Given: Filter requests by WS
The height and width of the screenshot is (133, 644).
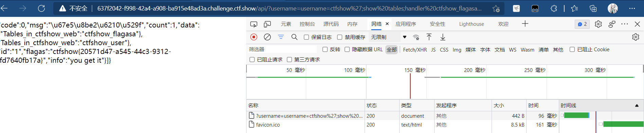Looking at the screenshot, I should [513, 50].
